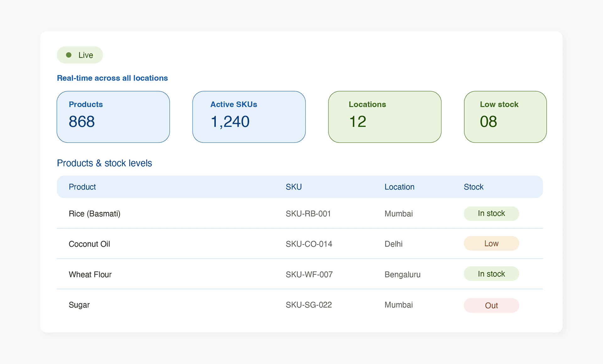The width and height of the screenshot is (603, 364).
Task: Click the In stock badge for Rice (Basmati)
Action: (x=491, y=214)
